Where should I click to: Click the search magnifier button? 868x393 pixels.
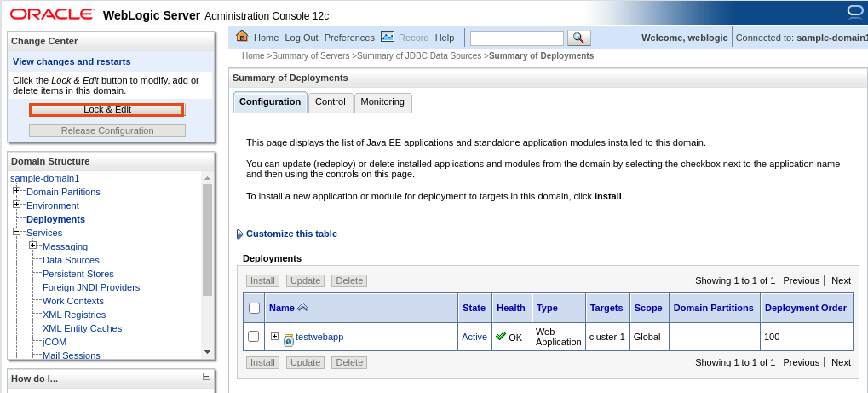click(578, 38)
